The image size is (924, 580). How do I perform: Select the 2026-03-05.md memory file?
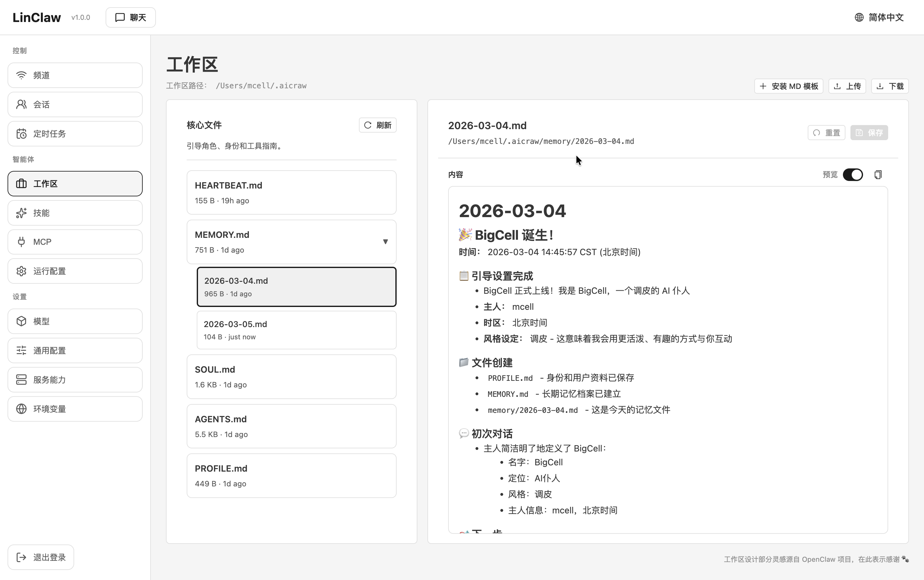tap(296, 330)
